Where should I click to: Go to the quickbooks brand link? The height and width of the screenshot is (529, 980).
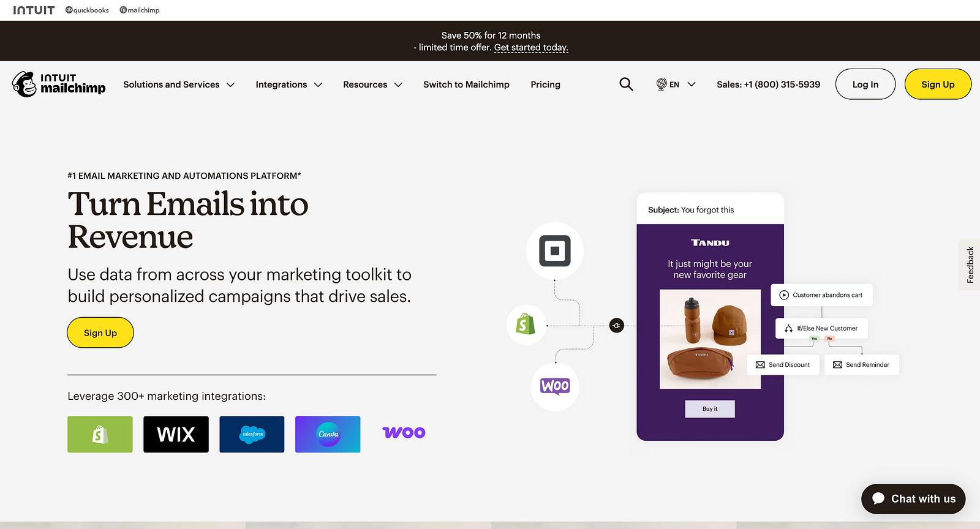(x=87, y=10)
